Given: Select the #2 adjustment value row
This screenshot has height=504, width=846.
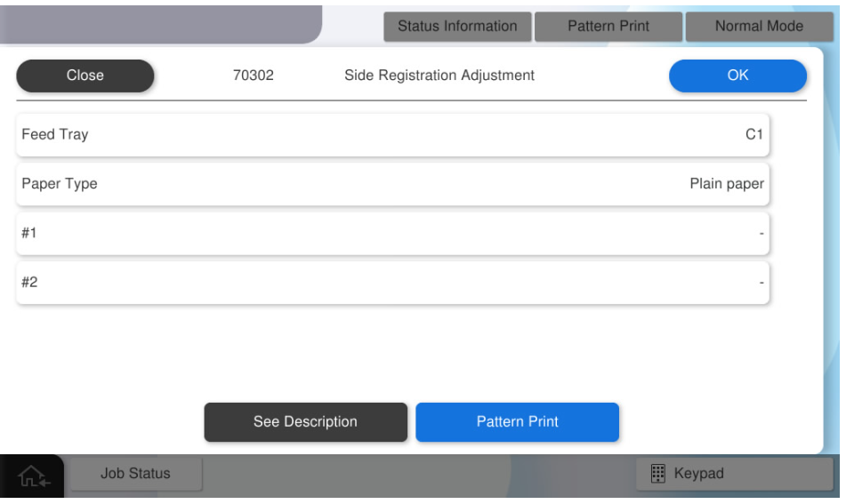Looking at the screenshot, I should tap(392, 283).
